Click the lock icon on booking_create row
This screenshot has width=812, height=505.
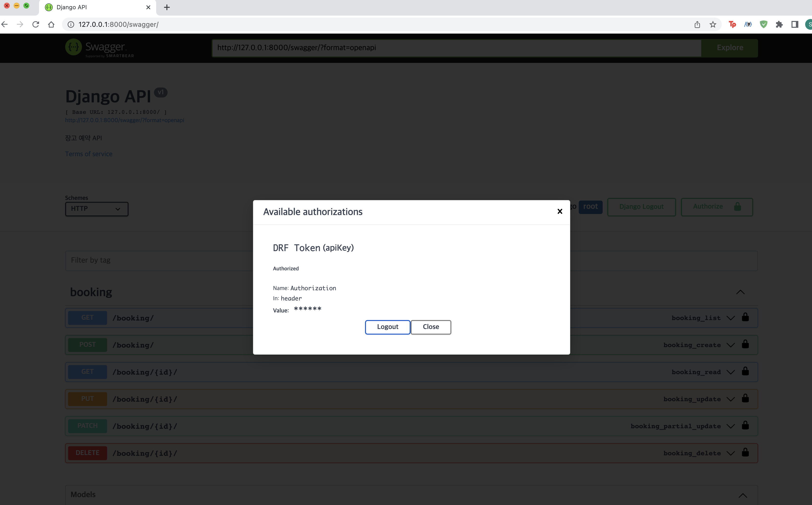pyautogui.click(x=745, y=344)
